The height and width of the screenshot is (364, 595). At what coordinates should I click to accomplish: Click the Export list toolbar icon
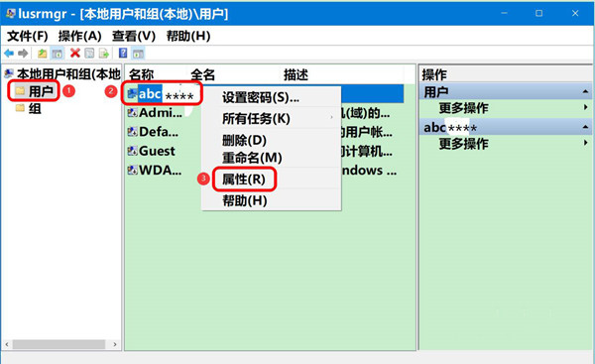[x=103, y=54]
